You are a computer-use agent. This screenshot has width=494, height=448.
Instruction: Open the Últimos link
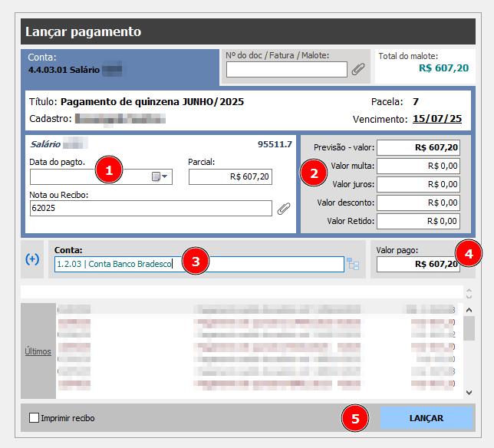pyautogui.click(x=38, y=351)
